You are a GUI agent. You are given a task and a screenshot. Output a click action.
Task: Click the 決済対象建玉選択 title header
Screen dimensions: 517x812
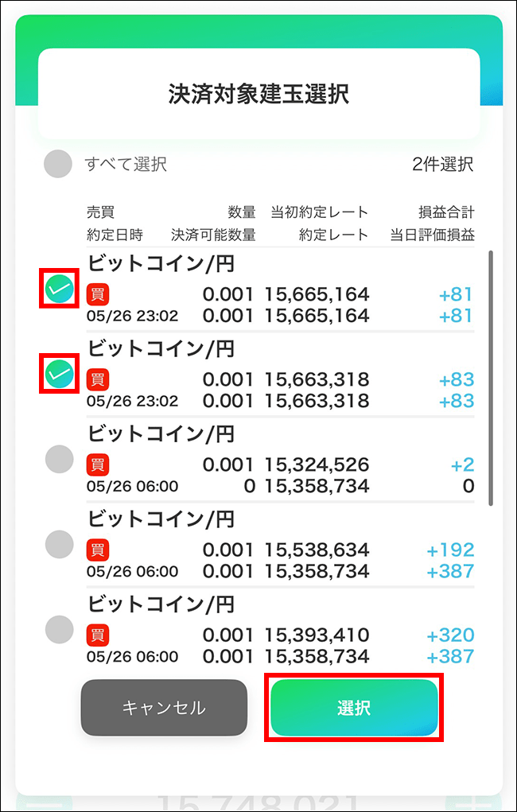(258, 94)
